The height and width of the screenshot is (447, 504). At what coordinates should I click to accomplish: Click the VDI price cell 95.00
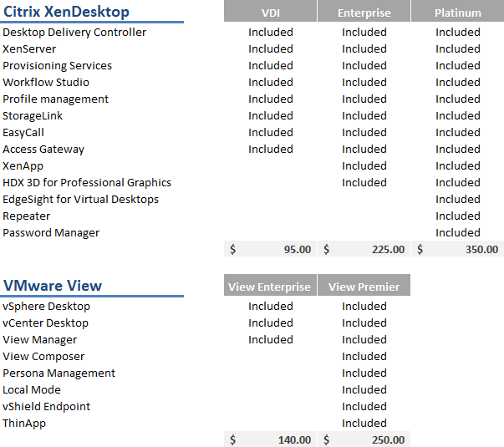pyautogui.click(x=270, y=249)
